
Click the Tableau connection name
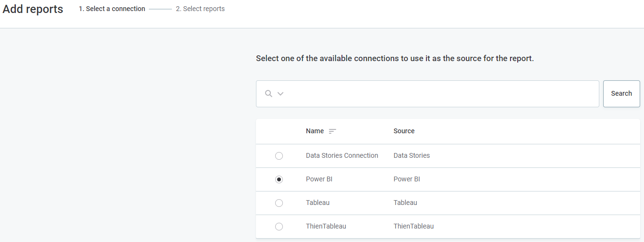317,203
